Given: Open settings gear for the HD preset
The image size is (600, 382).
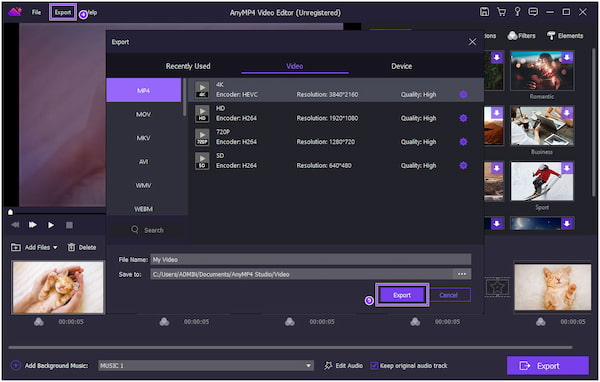Looking at the screenshot, I should 463,118.
